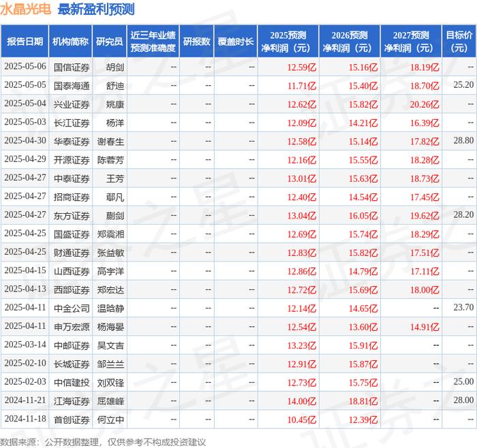The width and height of the screenshot is (477, 448).
Task: Click 14.91亿 in 申万宏源 row
Action: (x=425, y=327)
